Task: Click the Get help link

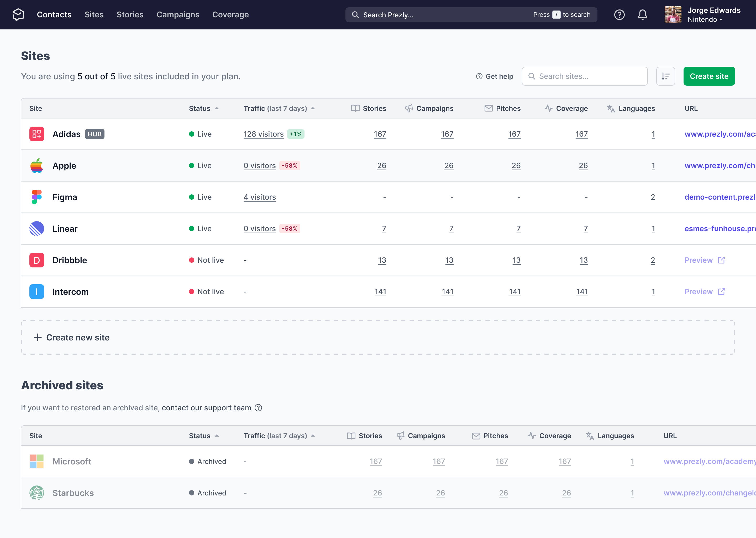Action: (495, 76)
